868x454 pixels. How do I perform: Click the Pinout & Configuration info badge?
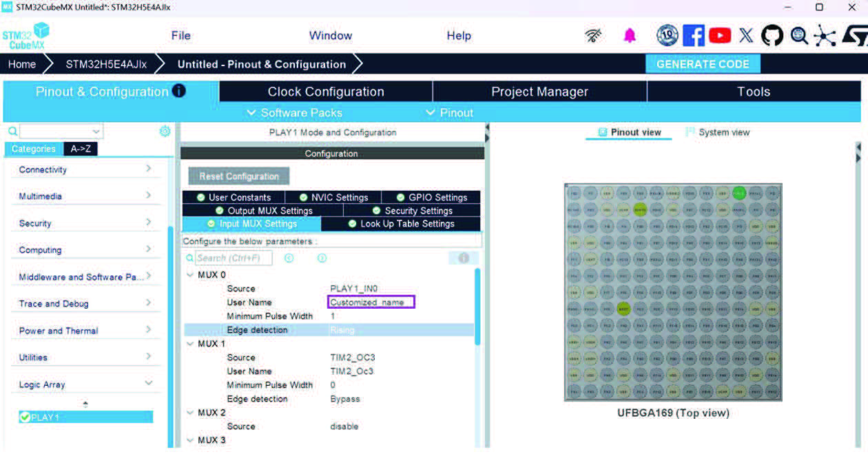pos(179,90)
